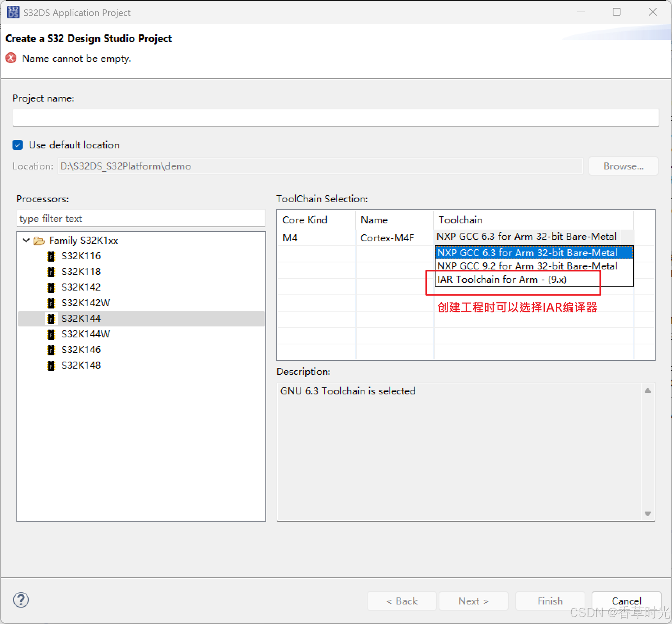The height and width of the screenshot is (624, 672).
Task: Select S32K148 processor label
Action: [81, 365]
